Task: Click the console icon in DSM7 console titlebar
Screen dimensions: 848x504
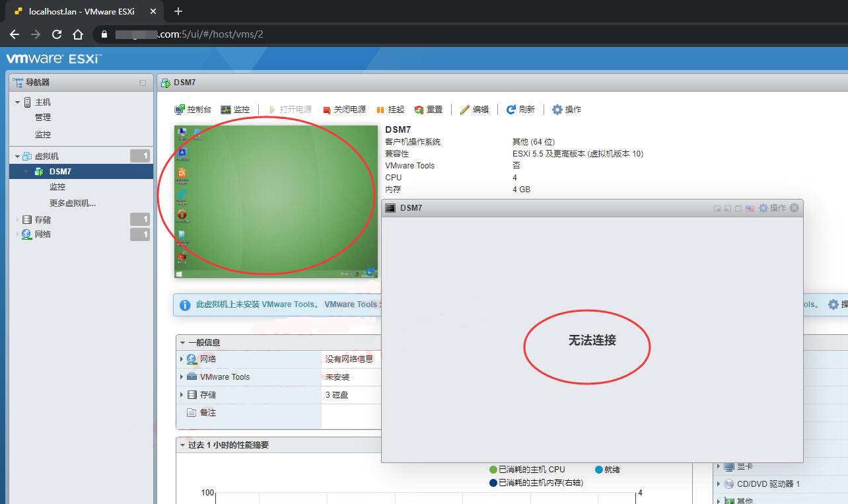Action: coord(391,208)
